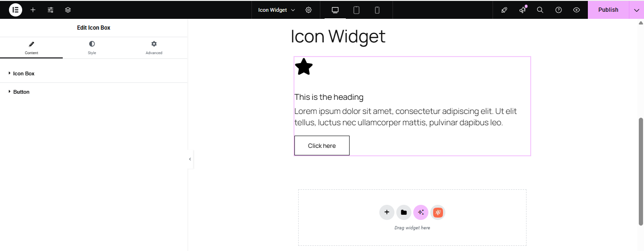Open the Structure layers icon
The width and height of the screenshot is (644, 251).
[68, 10]
